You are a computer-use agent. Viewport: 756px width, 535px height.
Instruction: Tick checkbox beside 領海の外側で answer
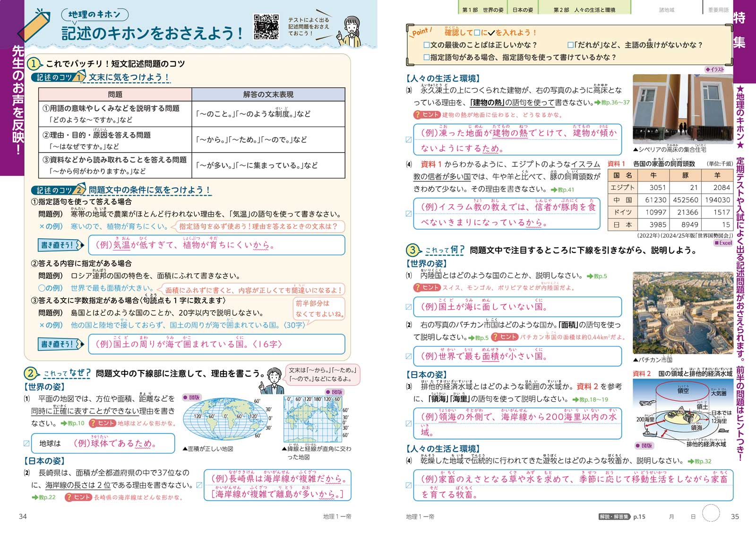409,423
